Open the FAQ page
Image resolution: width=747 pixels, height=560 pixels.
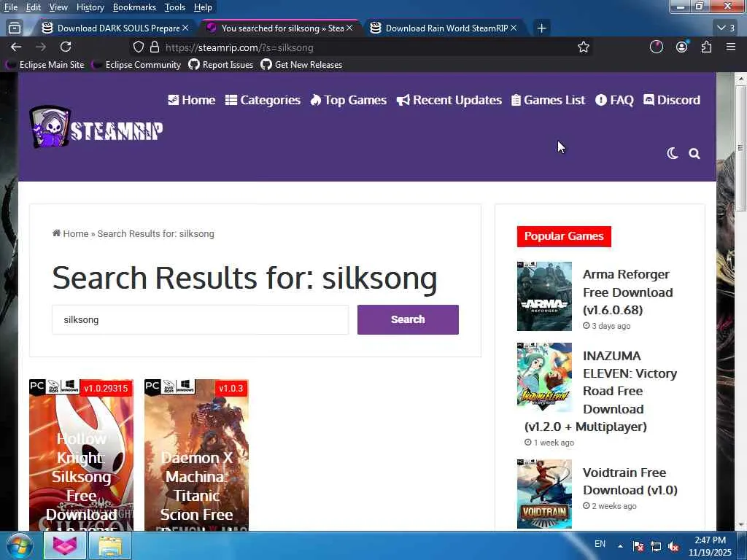pyautogui.click(x=614, y=100)
